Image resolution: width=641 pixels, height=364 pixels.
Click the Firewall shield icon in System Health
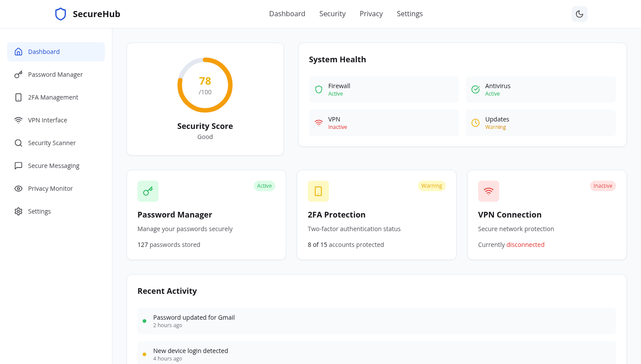(318, 89)
